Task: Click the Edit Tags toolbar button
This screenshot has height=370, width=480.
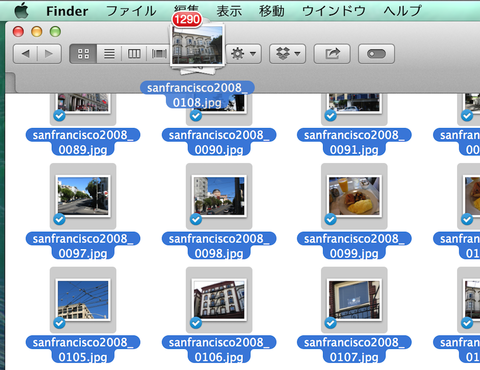Action: coord(376,54)
